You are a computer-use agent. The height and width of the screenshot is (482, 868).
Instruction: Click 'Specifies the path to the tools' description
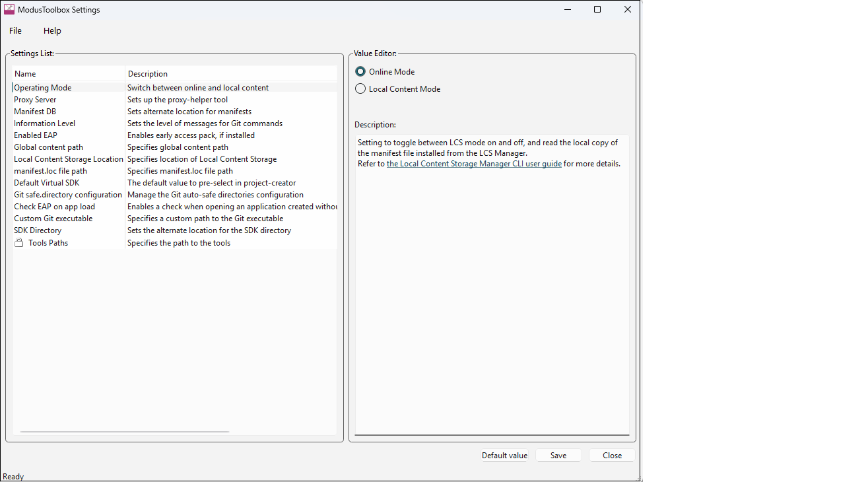[x=179, y=243]
